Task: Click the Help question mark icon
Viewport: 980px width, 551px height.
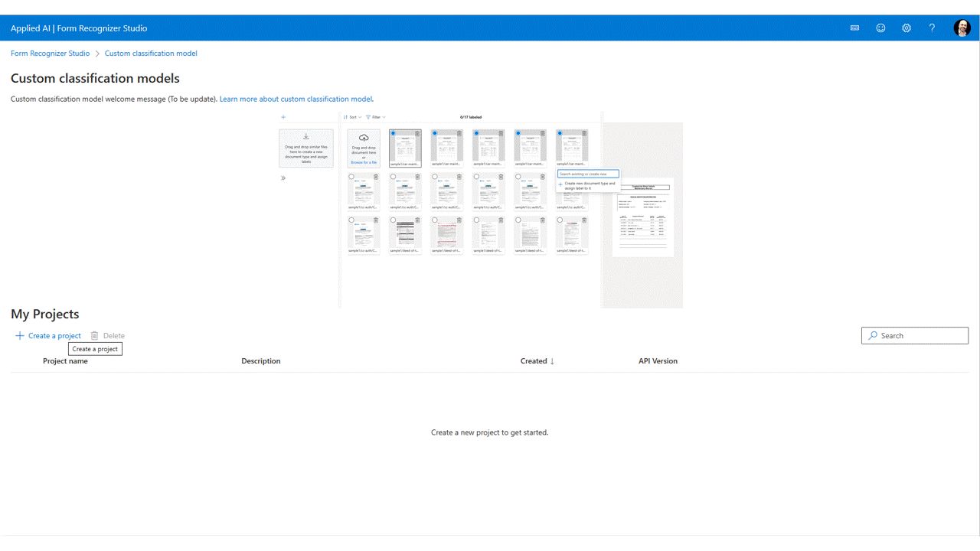Action: (x=932, y=28)
